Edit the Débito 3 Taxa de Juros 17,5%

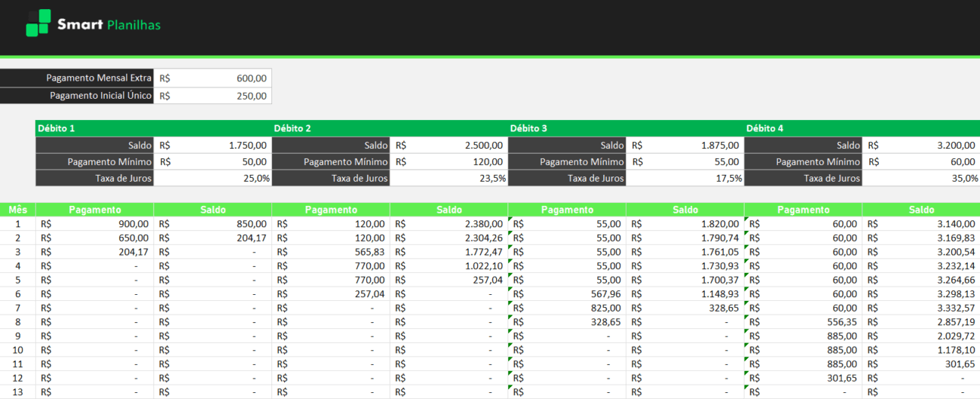click(684, 179)
